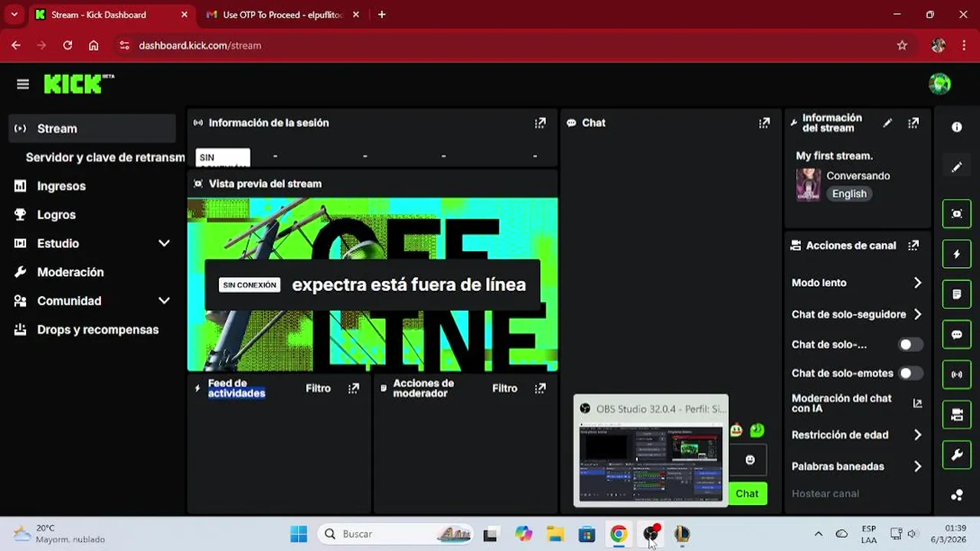Pop out the Feed de actividades panel
The height and width of the screenshot is (551, 980).
coord(354,388)
